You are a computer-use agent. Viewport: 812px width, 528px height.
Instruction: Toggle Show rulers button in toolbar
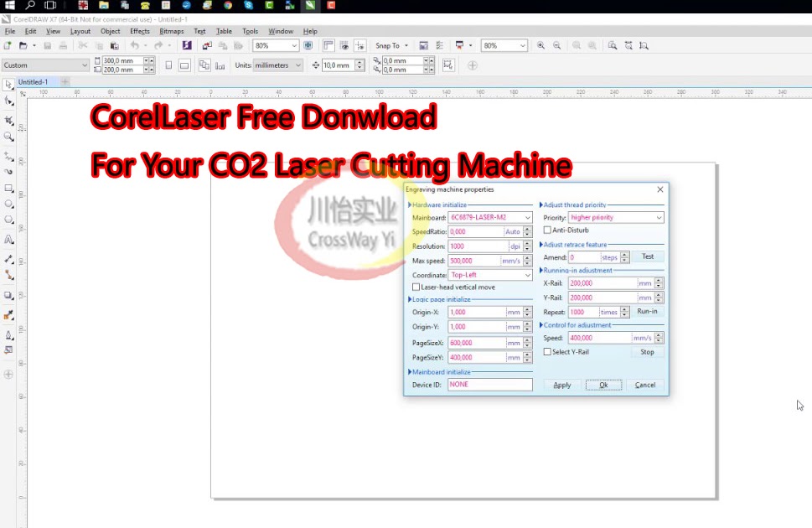[x=328, y=45]
